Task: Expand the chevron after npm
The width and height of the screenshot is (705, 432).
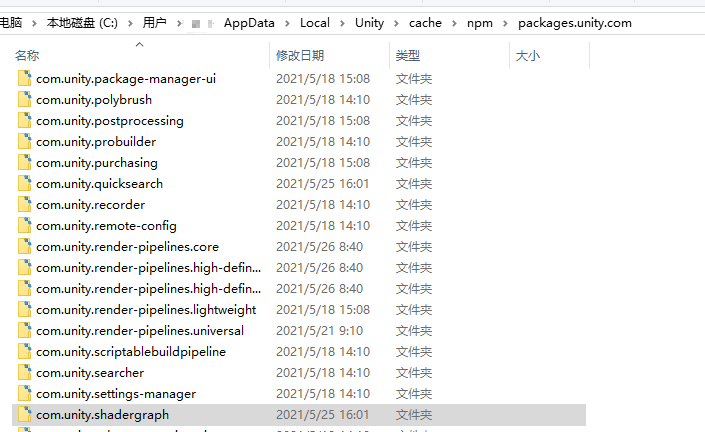Action: [505, 23]
